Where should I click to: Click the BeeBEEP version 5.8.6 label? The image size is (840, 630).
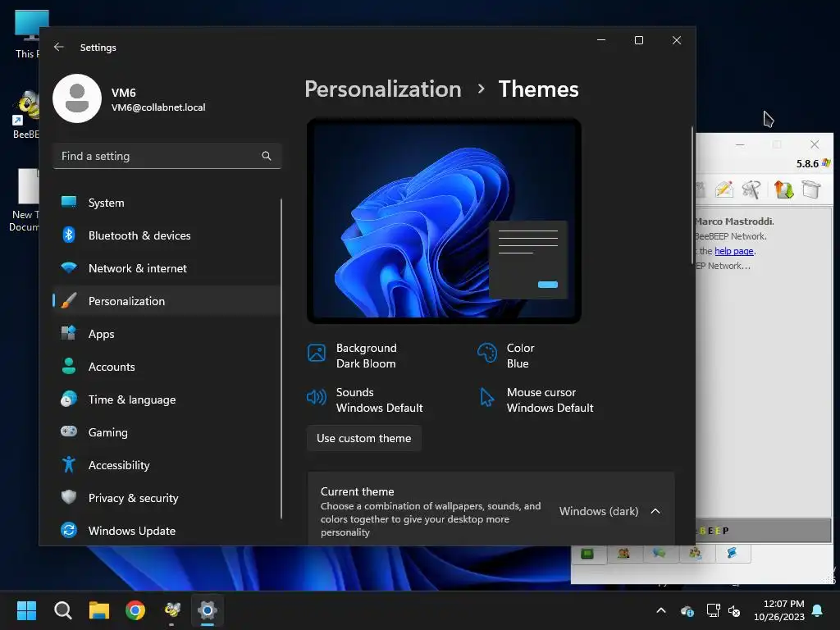click(x=807, y=163)
